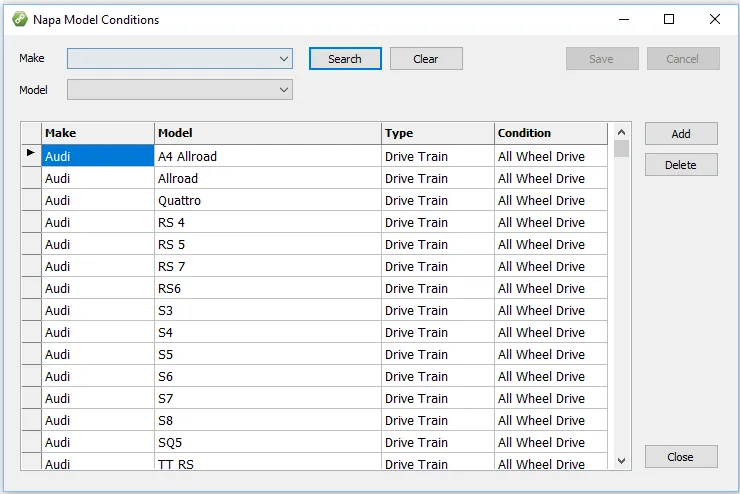Click the Add button
Screen dimensions: 740x494
click(x=680, y=134)
